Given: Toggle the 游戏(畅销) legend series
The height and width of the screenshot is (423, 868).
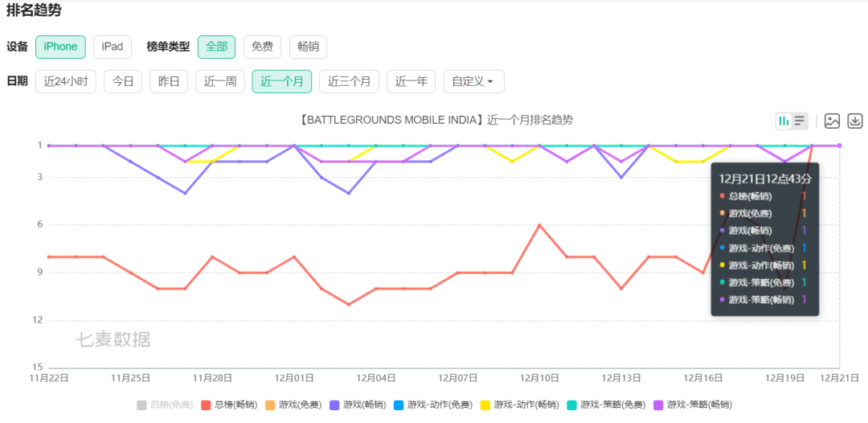Looking at the screenshot, I should tap(358, 405).
